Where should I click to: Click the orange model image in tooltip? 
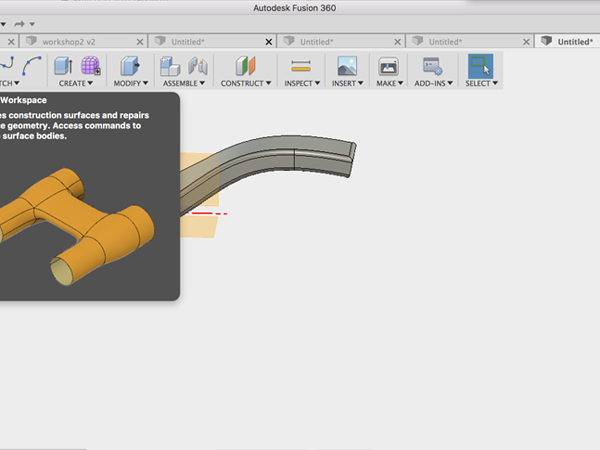click(x=75, y=226)
